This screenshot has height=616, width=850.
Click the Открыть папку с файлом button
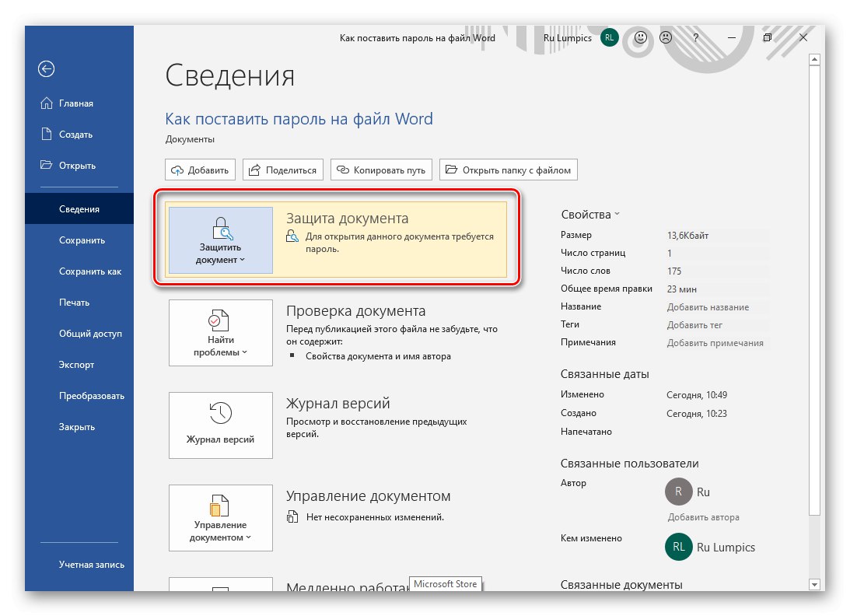click(508, 170)
